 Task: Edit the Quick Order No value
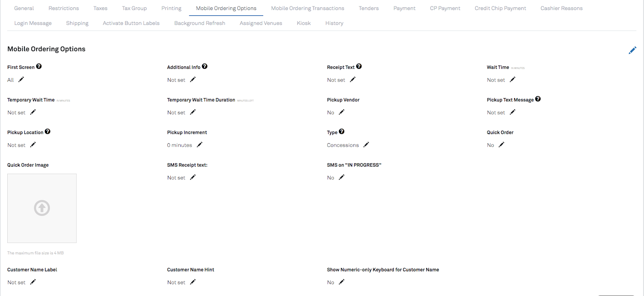coord(502,145)
